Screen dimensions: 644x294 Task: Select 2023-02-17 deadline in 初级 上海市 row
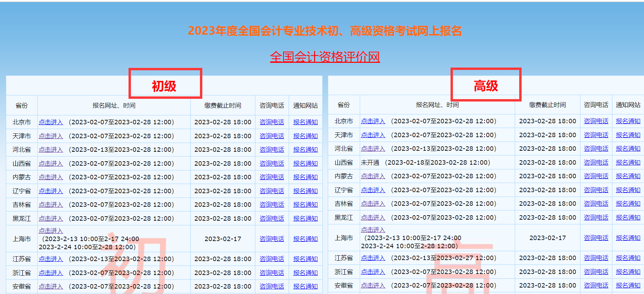point(223,239)
